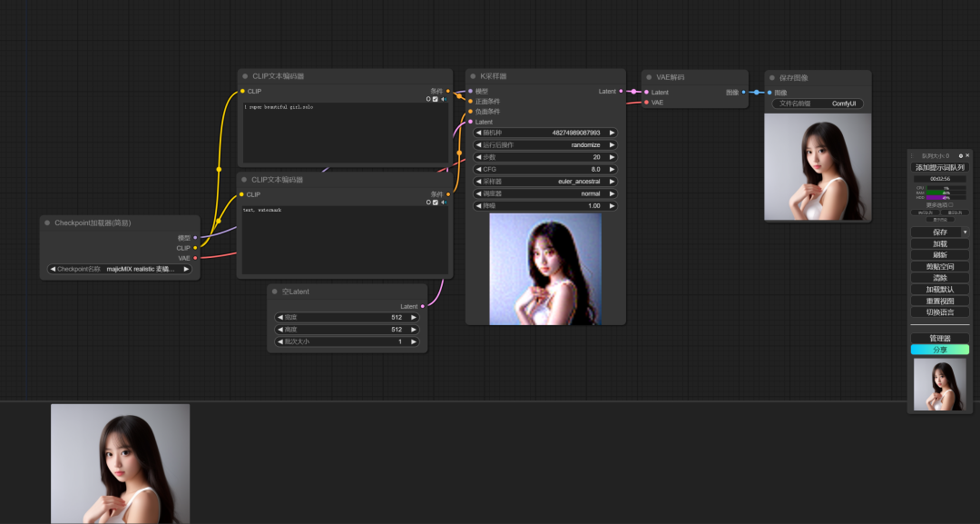
Task: Toggle the 更多选项 checkbox in queue panel
Action: (951, 204)
